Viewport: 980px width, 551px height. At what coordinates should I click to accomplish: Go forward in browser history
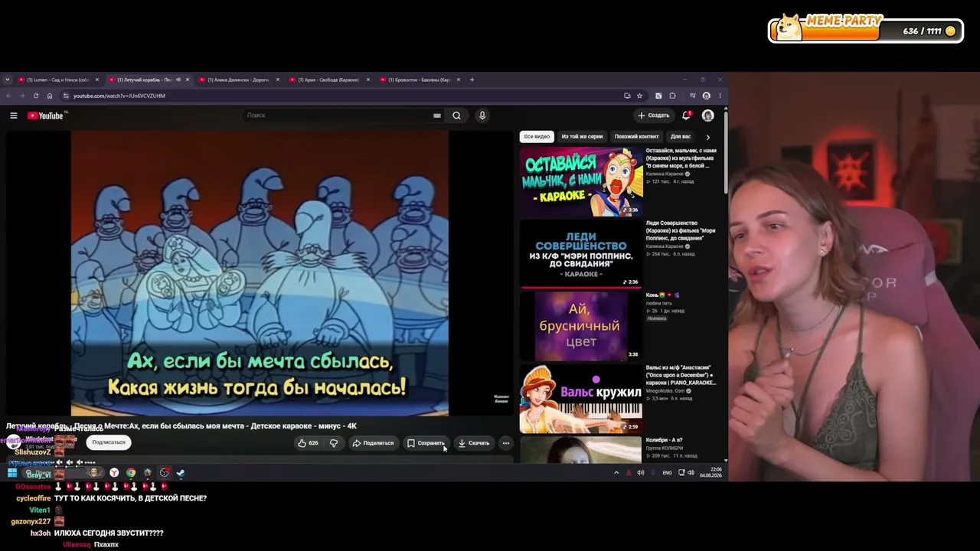point(22,96)
